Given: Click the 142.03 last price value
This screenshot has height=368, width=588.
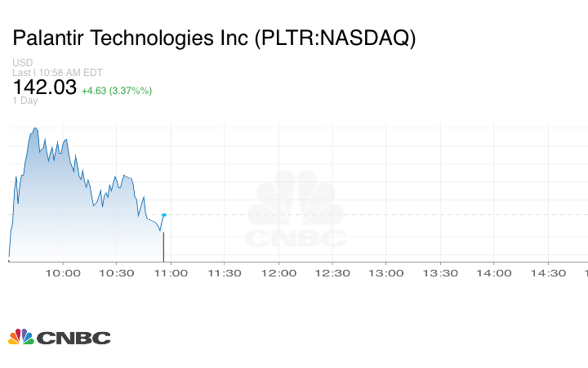Looking at the screenshot, I should point(44,88).
